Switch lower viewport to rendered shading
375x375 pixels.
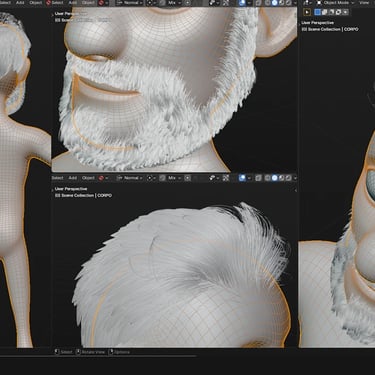[288, 178]
